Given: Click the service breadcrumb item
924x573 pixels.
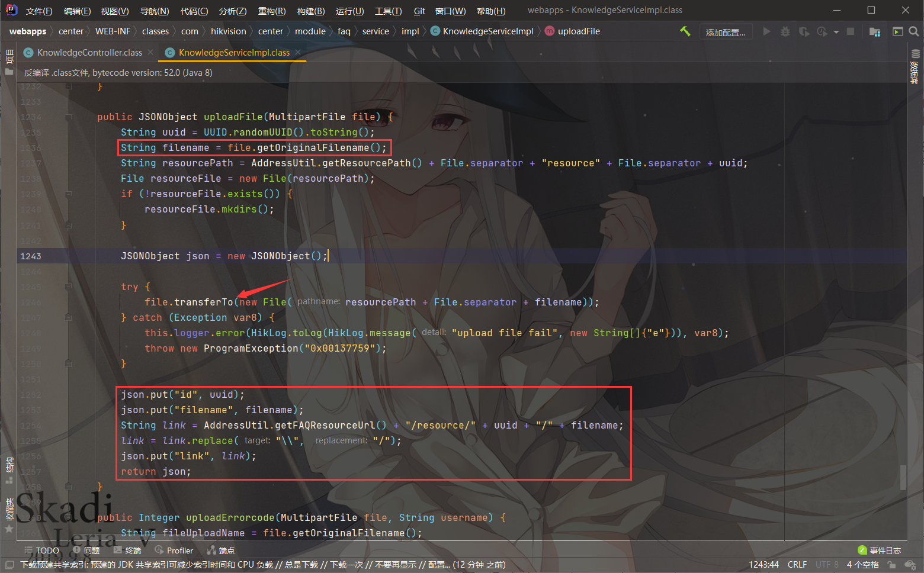Looking at the screenshot, I should pos(376,31).
